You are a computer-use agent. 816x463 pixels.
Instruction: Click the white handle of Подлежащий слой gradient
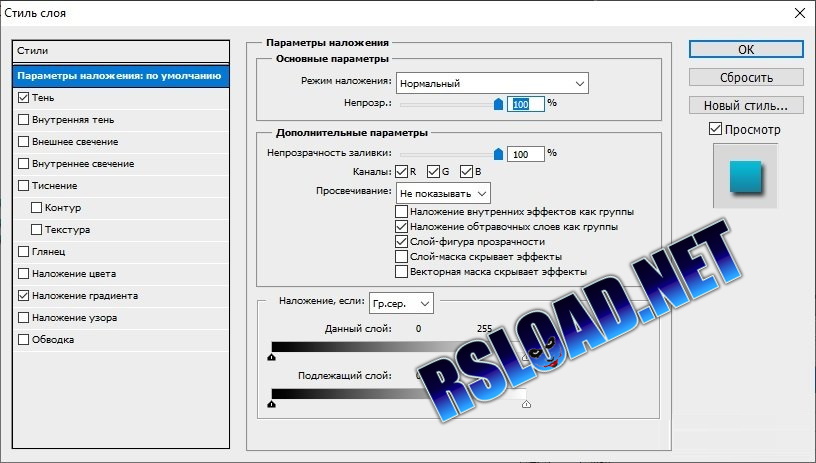[x=526, y=404]
